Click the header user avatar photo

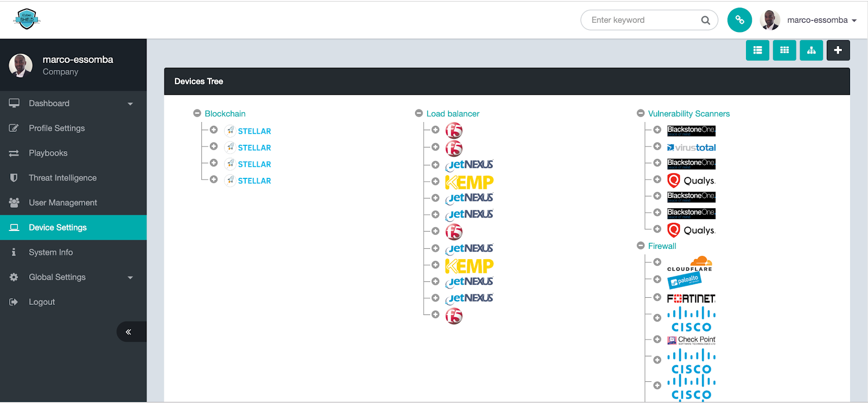tap(770, 20)
